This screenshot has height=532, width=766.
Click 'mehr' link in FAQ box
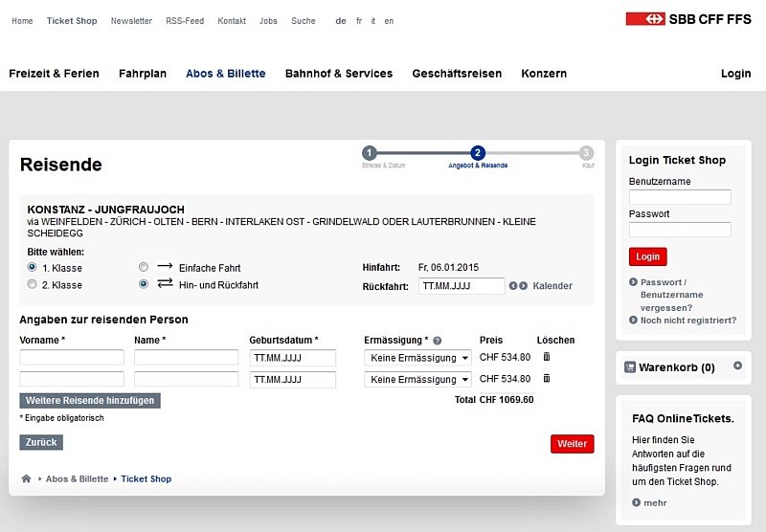(x=655, y=502)
